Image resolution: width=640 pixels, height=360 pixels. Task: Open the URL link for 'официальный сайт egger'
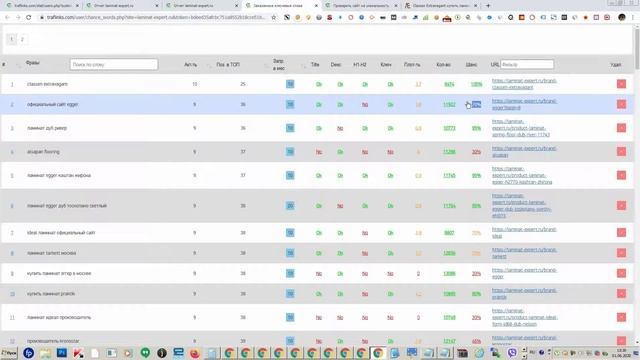pyautogui.click(x=524, y=104)
